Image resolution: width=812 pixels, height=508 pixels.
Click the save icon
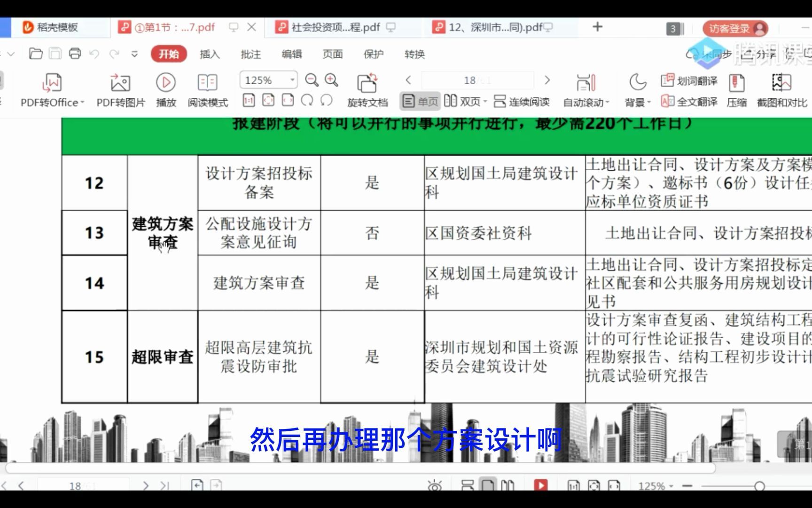(x=55, y=54)
